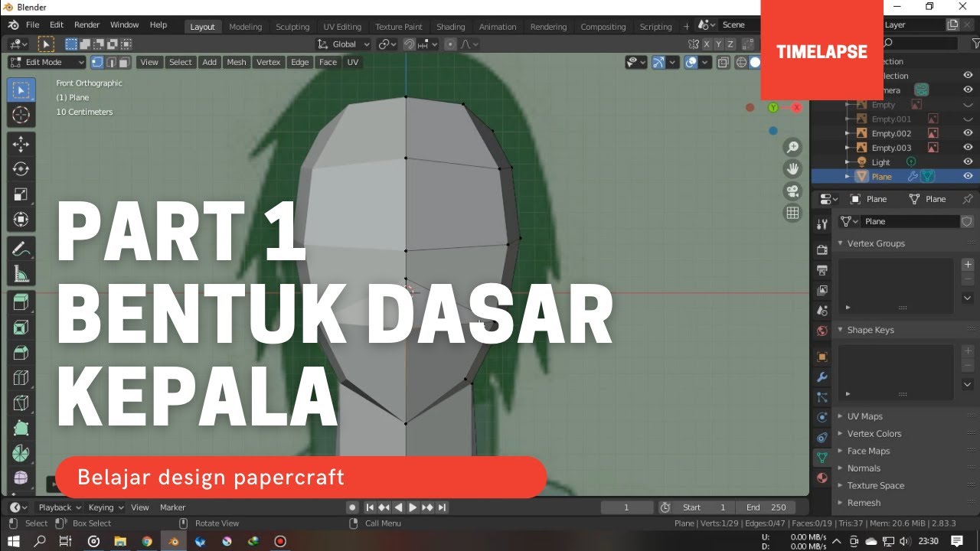Open the Render menu

coord(87,24)
